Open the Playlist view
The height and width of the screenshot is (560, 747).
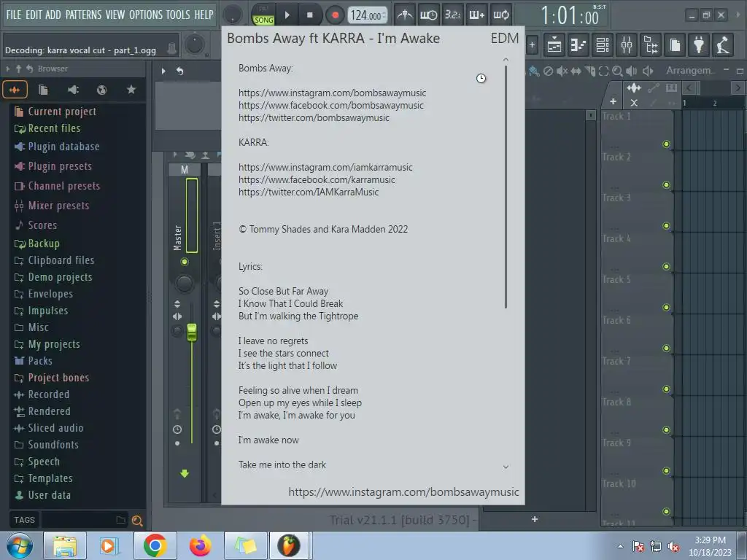click(x=554, y=45)
